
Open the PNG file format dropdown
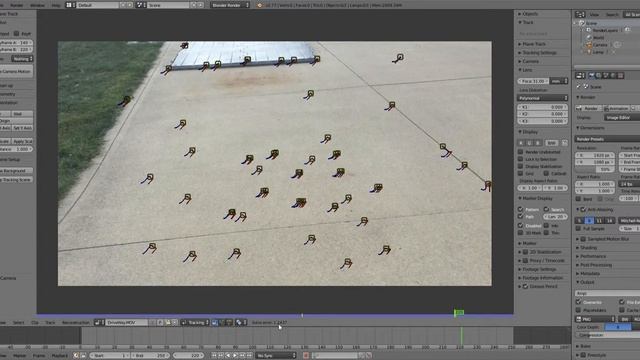(596, 319)
